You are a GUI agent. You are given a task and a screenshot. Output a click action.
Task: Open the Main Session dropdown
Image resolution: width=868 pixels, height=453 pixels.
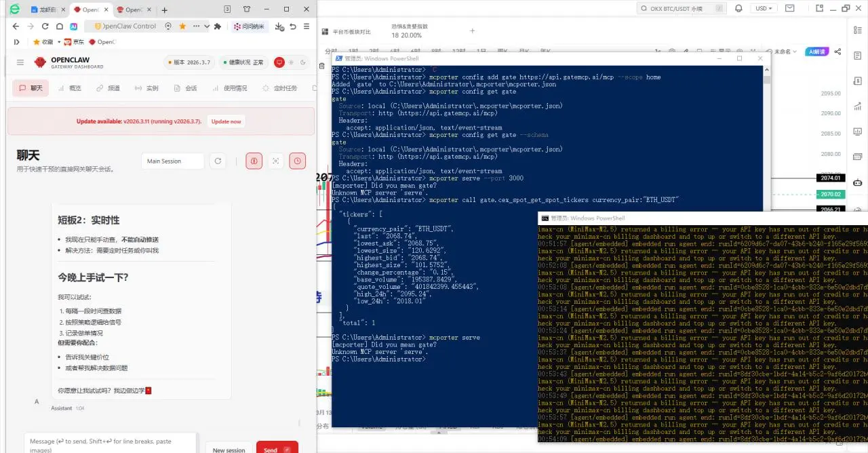click(x=173, y=161)
